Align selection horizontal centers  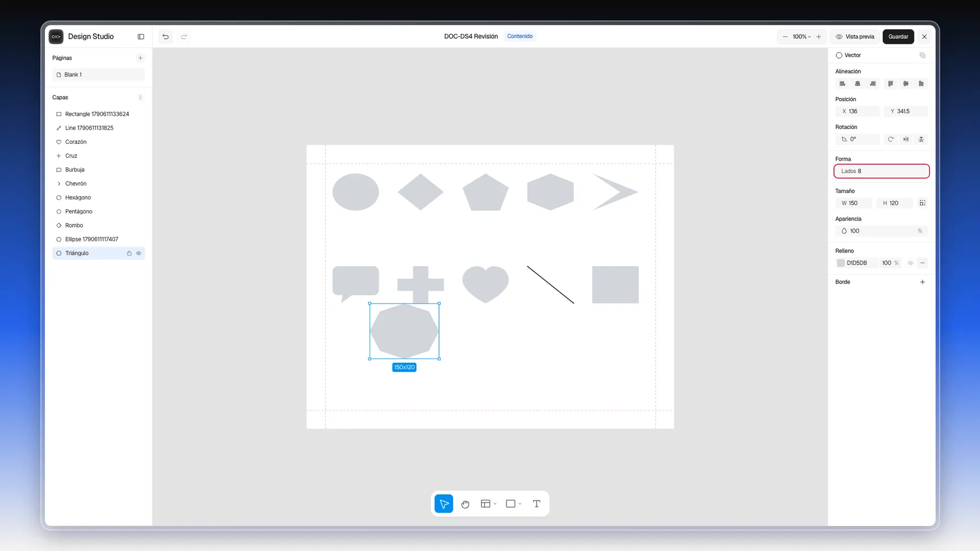click(x=857, y=84)
